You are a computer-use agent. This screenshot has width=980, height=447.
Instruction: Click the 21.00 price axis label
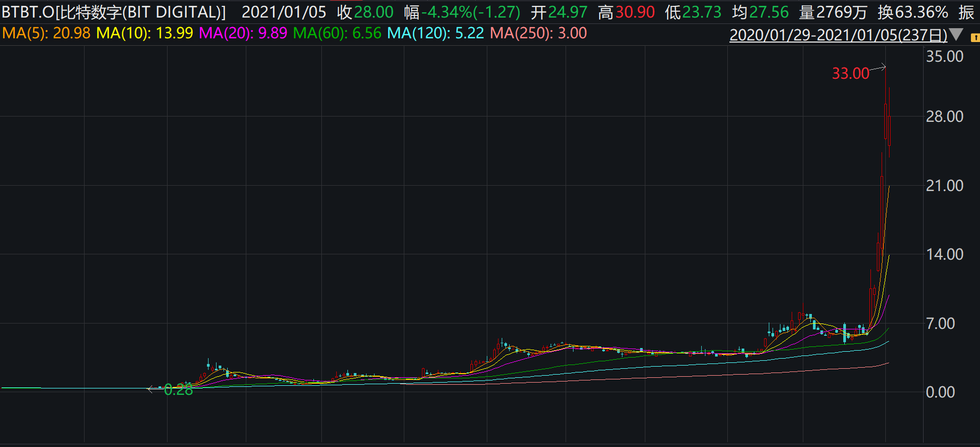(944, 186)
